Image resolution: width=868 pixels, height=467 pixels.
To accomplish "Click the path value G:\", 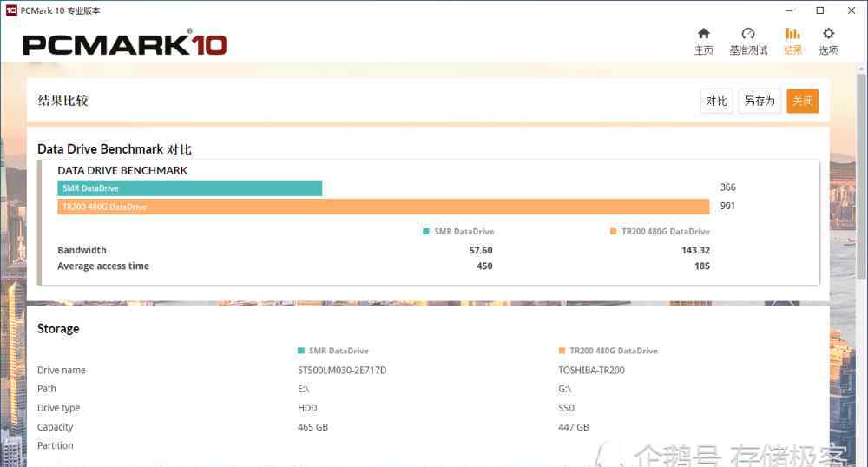I will (x=565, y=389).
